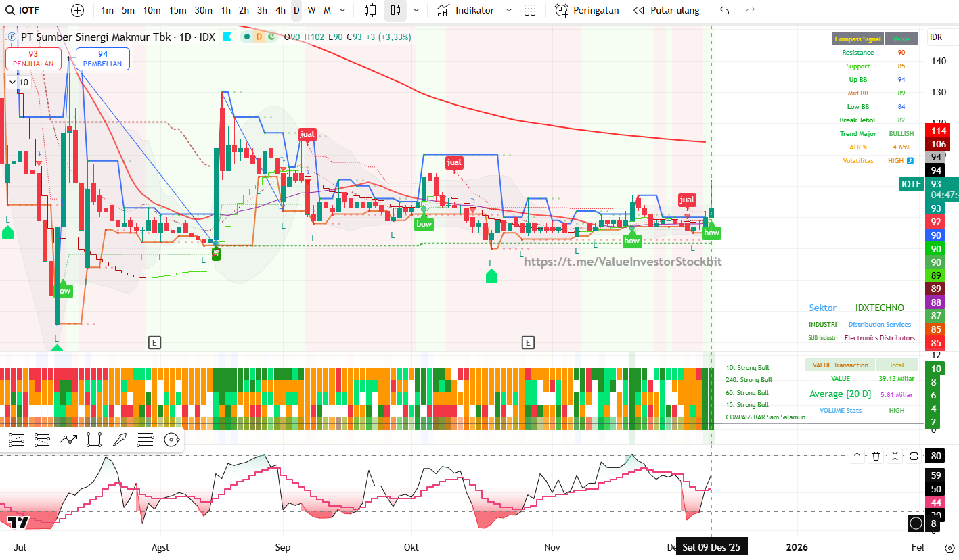Open the chart type dropdown arrow
Screen dimensions: 959x560
tap(416, 10)
